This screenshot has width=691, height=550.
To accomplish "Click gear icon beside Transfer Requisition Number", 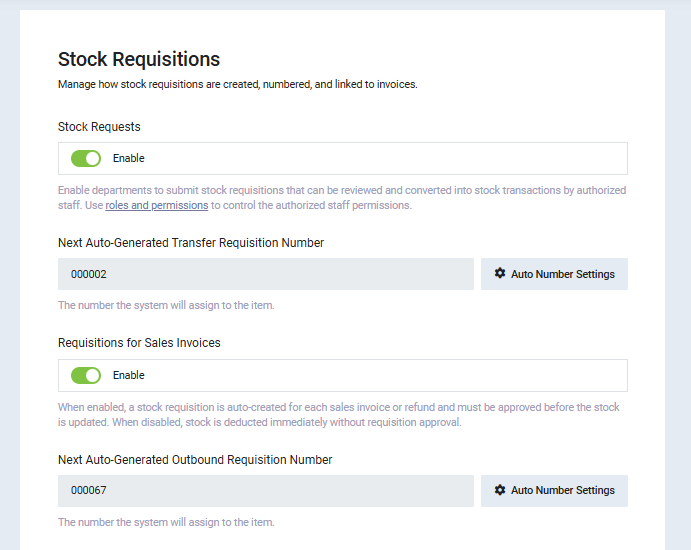I will coord(500,274).
